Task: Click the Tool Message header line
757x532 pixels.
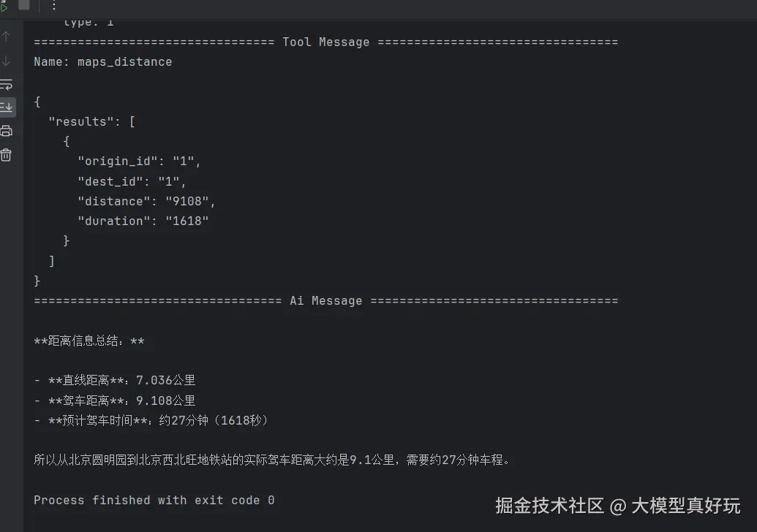Action: (x=325, y=42)
